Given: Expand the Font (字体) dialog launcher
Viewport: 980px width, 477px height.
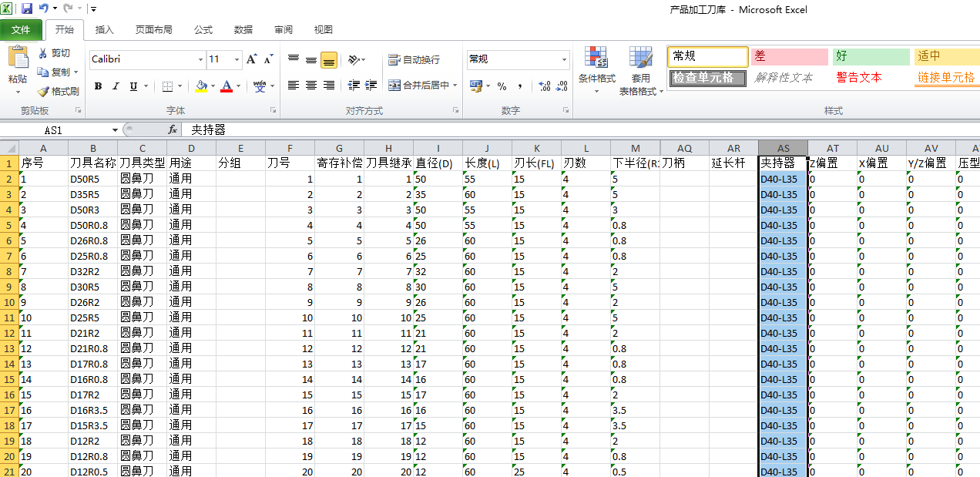Looking at the screenshot, I should (x=273, y=111).
